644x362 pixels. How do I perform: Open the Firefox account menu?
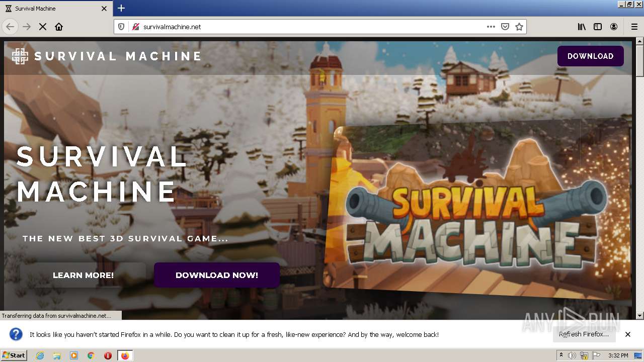tap(614, 27)
